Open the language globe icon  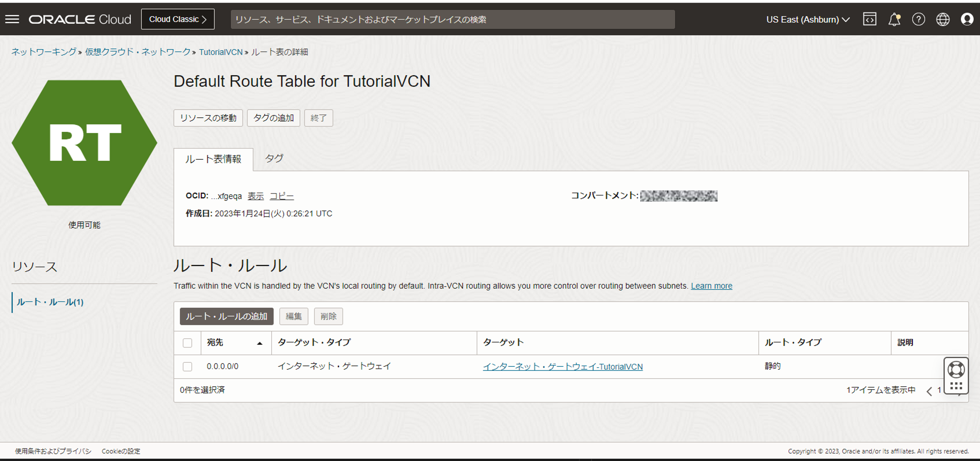coord(943,19)
